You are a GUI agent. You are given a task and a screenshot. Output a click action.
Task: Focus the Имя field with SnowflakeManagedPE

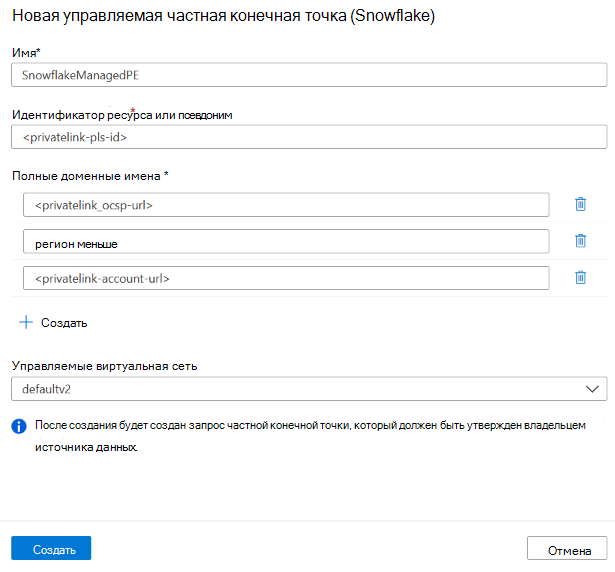tap(309, 75)
